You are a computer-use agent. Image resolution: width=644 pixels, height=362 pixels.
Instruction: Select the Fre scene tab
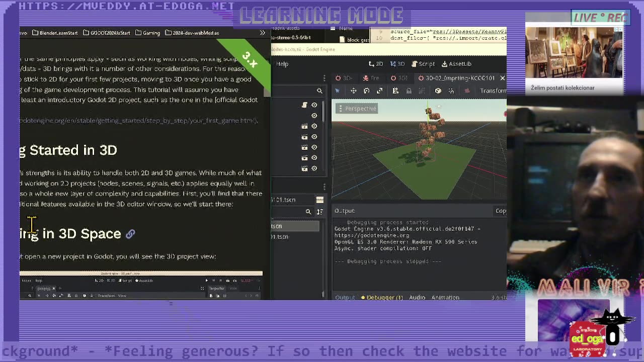click(371, 78)
